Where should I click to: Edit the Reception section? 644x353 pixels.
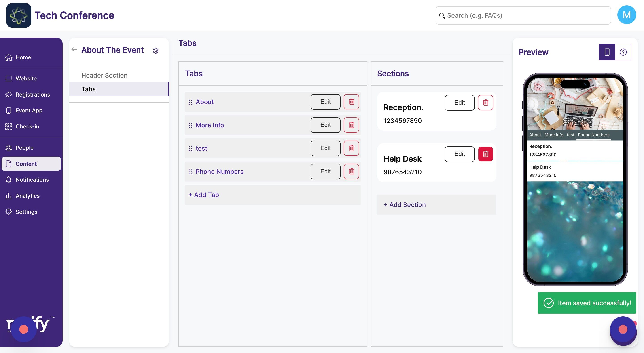[459, 102]
